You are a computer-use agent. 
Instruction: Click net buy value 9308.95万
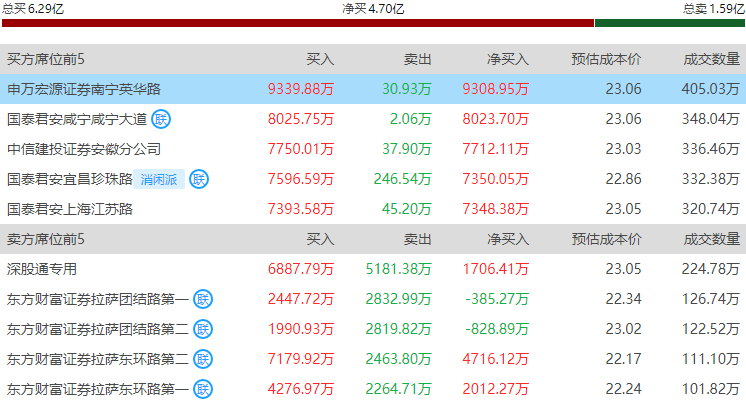click(x=495, y=89)
